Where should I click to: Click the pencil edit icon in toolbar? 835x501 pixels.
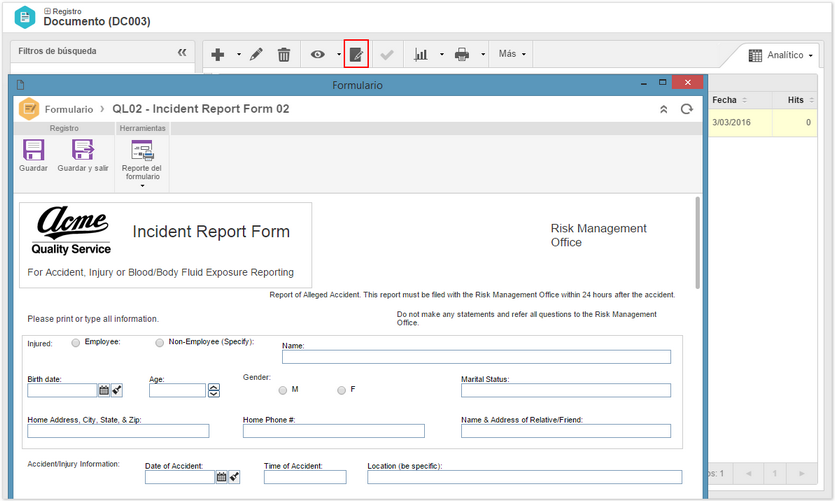(x=256, y=54)
